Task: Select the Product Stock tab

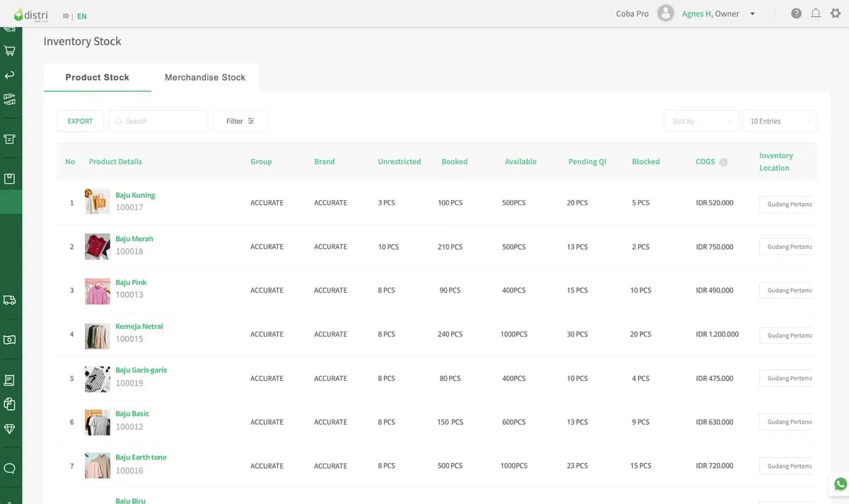Action: 98,77
